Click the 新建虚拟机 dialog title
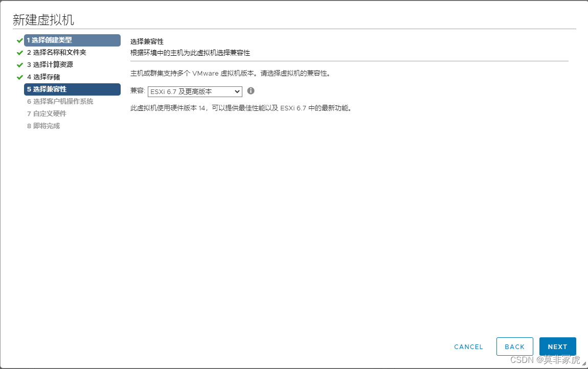The width and height of the screenshot is (588, 369). pos(43,20)
